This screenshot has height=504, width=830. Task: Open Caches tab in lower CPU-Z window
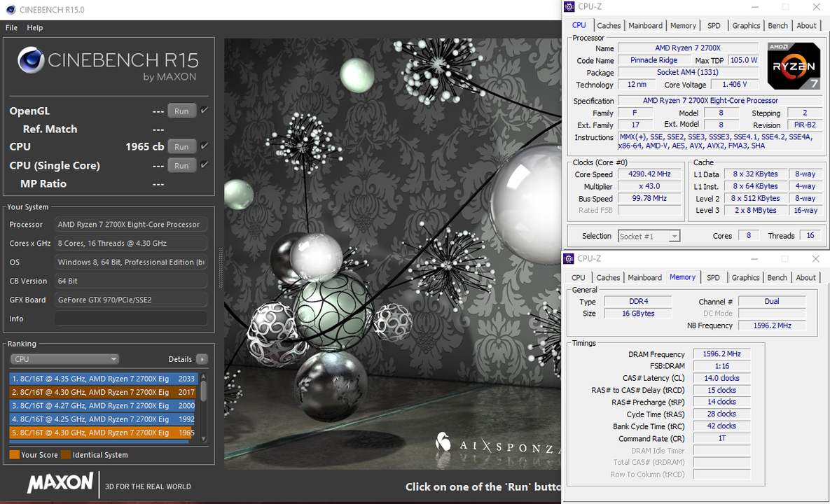tap(608, 278)
